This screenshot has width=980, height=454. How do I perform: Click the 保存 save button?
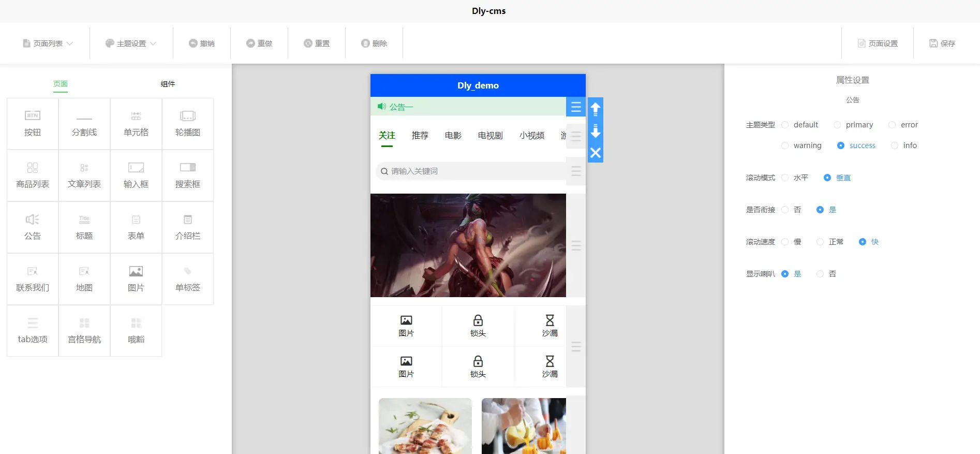tap(942, 43)
